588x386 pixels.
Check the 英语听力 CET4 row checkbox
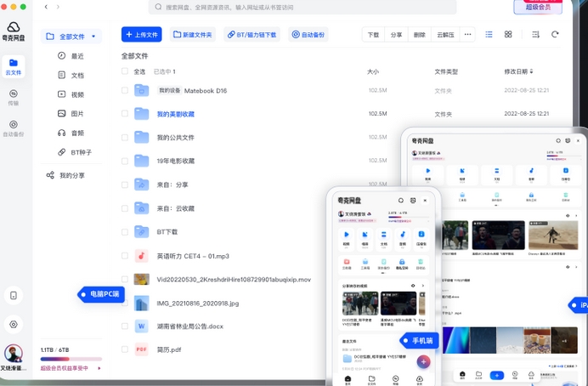125,256
